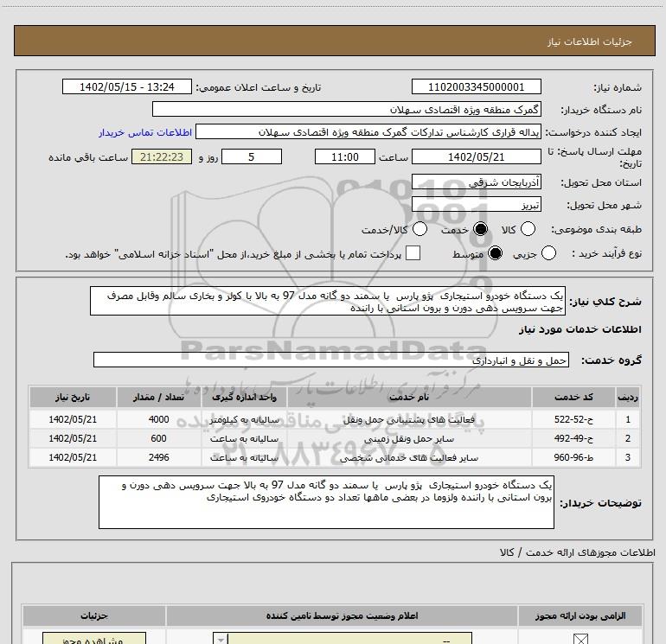
Task: Select service code ط-96-960 cell
Action: click(x=573, y=457)
